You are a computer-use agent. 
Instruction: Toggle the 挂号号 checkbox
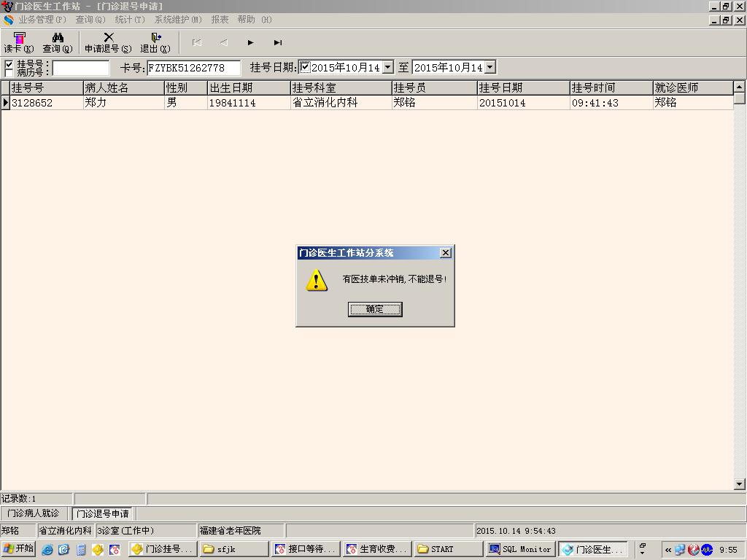(9, 64)
